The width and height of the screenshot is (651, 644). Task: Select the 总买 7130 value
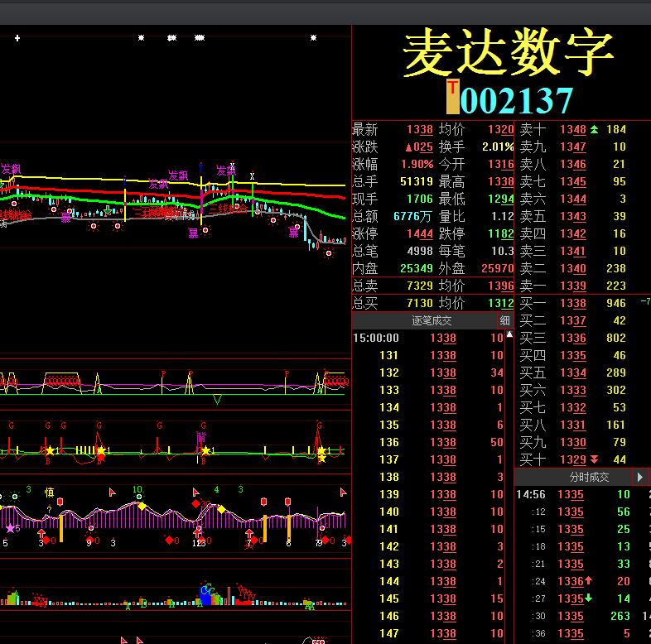[x=420, y=303]
